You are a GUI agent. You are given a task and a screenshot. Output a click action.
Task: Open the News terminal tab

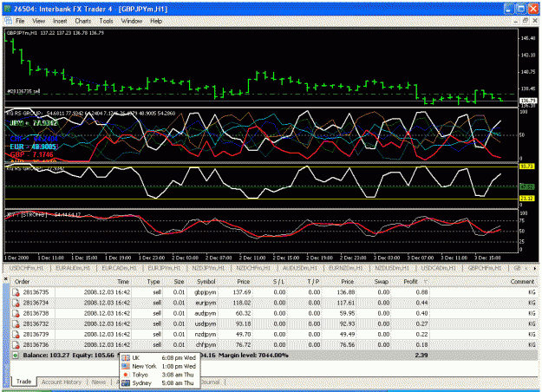pos(99,382)
